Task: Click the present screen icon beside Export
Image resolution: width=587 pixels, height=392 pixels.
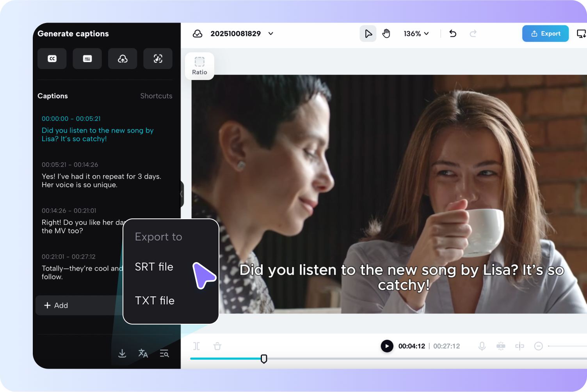Action: click(581, 34)
